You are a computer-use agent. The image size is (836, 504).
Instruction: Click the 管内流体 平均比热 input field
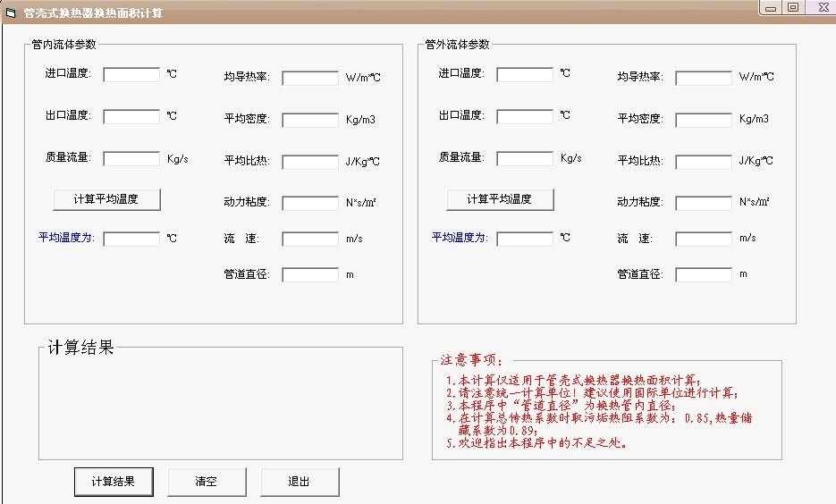(x=310, y=162)
